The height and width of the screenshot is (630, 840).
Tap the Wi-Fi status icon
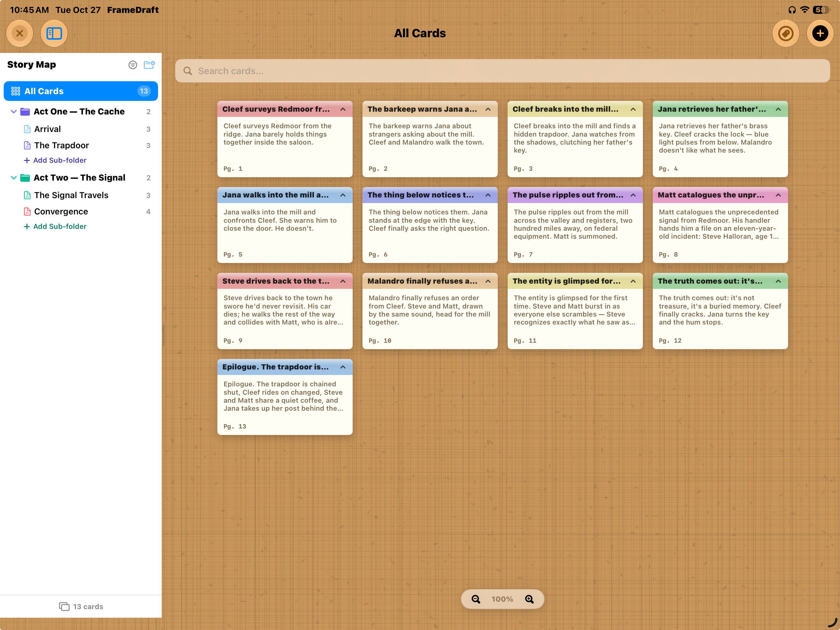coord(804,10)
